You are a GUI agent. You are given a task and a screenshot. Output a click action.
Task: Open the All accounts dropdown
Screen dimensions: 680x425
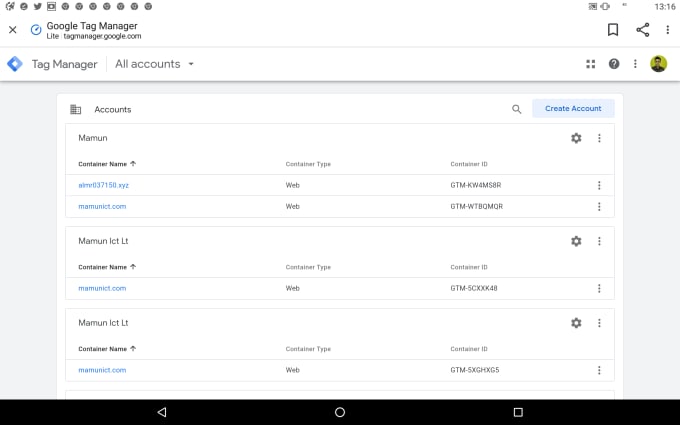pyautogui.click(x=154, y=64)
